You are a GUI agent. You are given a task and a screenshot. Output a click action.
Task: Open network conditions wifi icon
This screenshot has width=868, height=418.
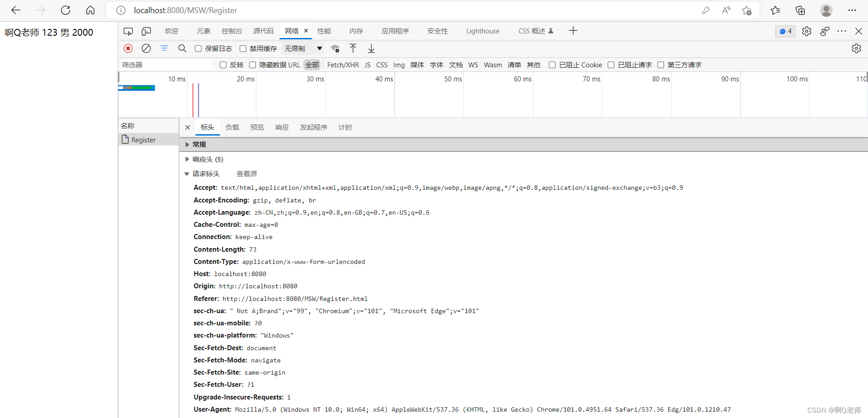pos(335,48)
